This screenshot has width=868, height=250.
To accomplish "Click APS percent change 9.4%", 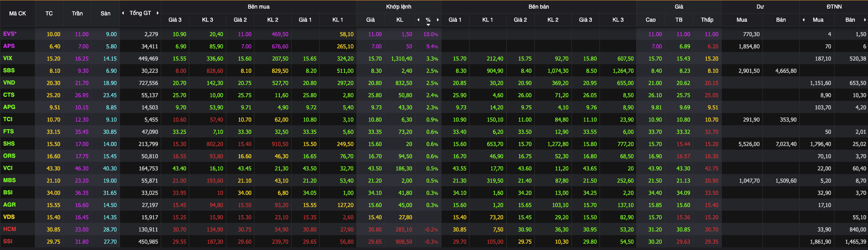I will (x=432, y=47).
